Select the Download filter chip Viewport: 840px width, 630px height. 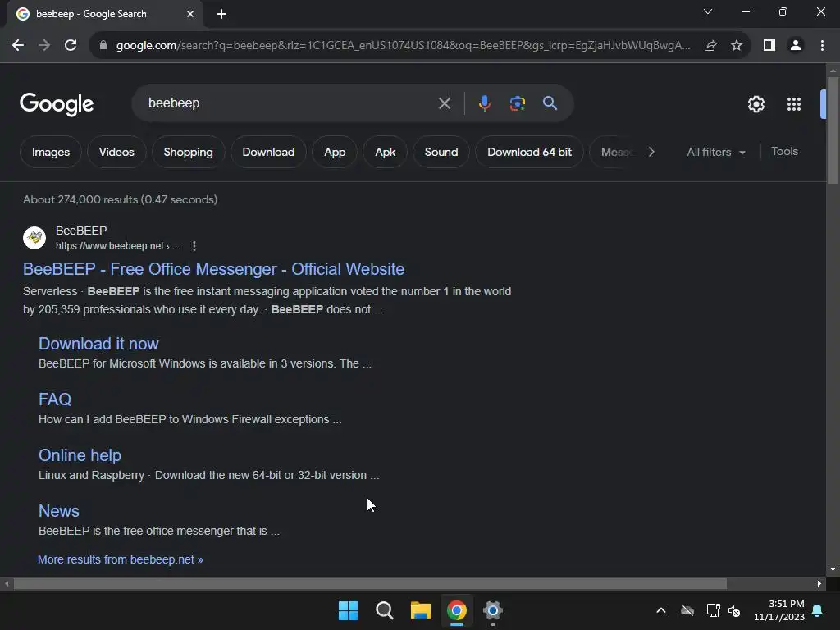(268, 152)
